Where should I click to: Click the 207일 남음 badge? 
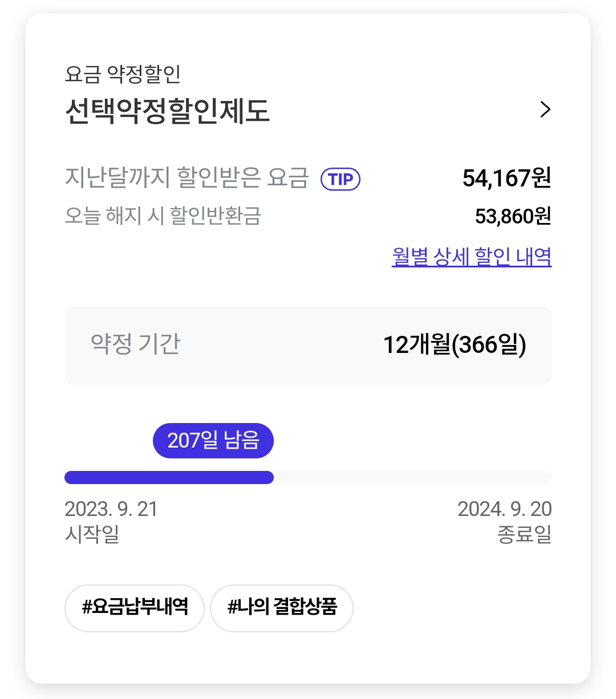tap(213, 441)
